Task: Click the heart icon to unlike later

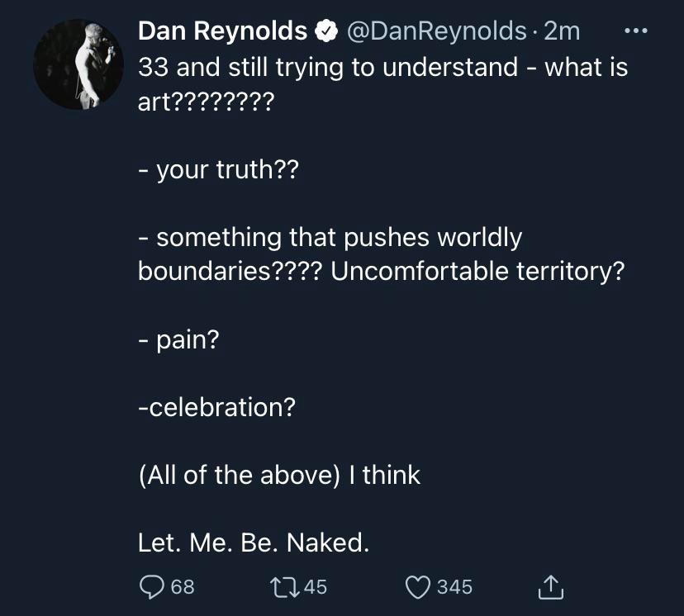Action: tap(419, 586)
